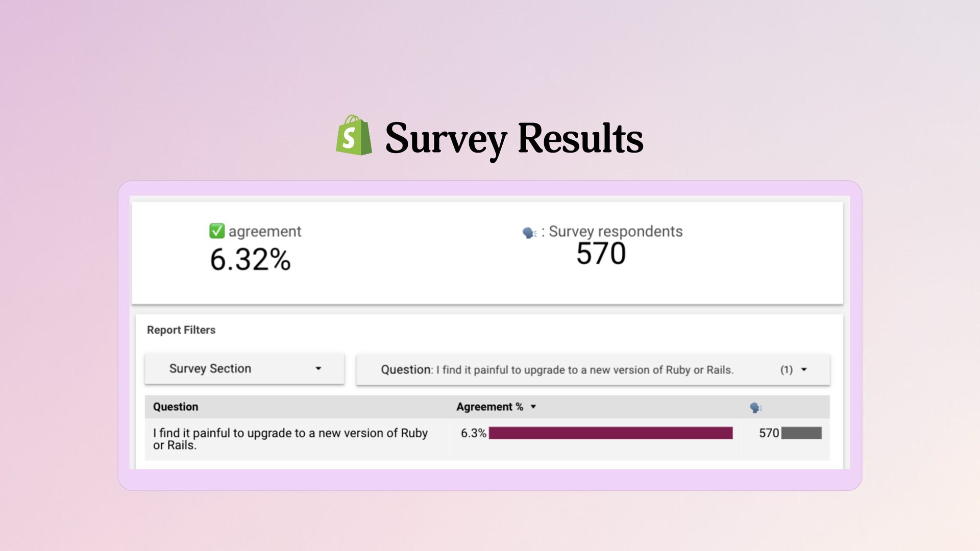The height and width of the screenshot is (551, 980).
Task: Click the Shopify bag logo
Action: 353,136
